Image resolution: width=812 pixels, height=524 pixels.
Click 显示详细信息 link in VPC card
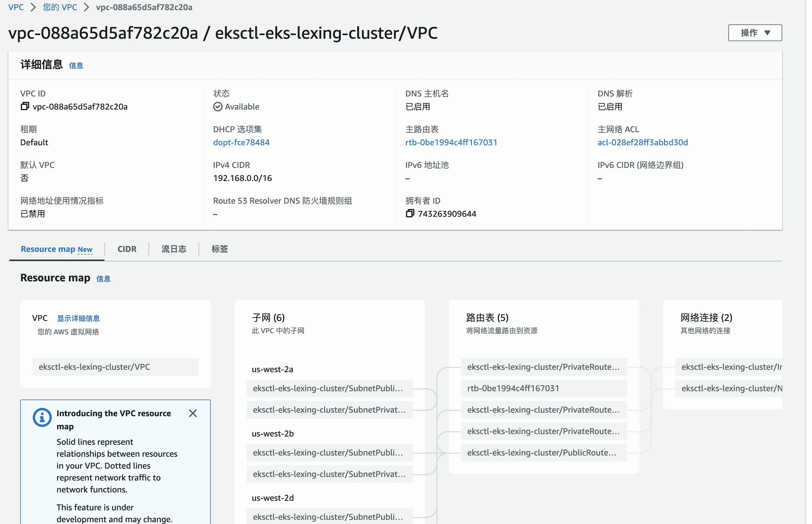[78, 319]
